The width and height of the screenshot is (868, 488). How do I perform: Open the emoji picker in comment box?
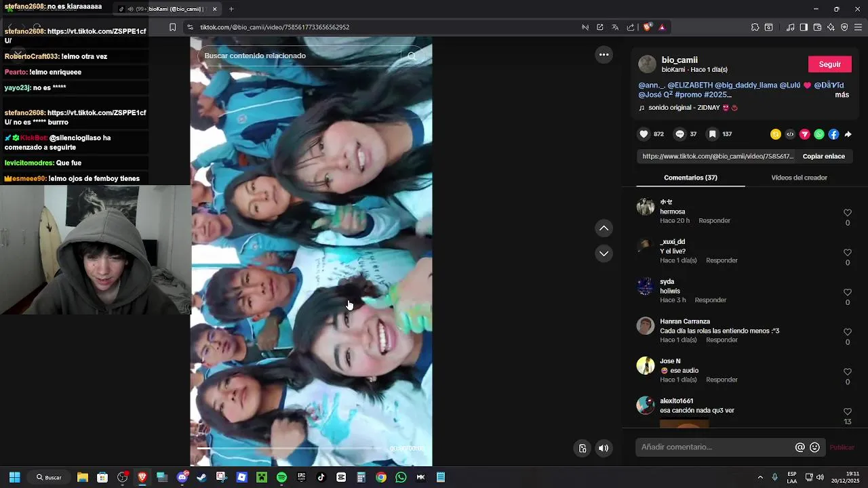pyautogui.click(x=815, y=447)
